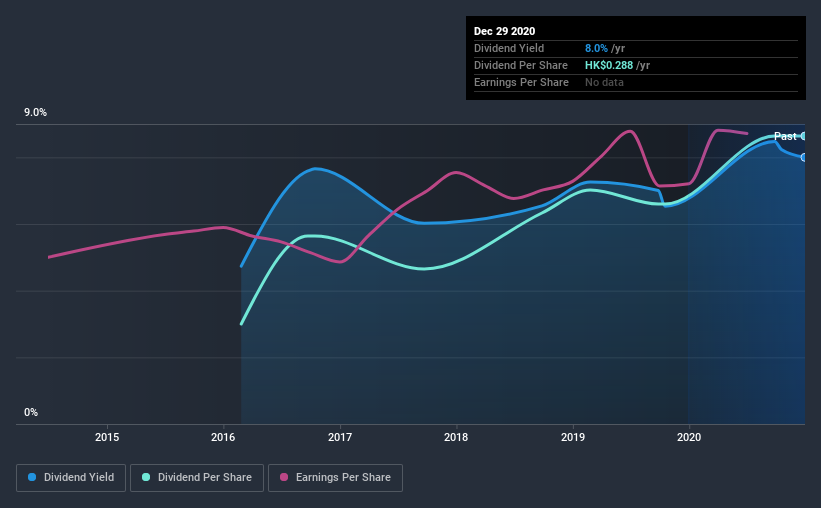Viewport: 821px width, 508px height.
Task: Click the 2020 x-axis label
Action: [689, 437]
